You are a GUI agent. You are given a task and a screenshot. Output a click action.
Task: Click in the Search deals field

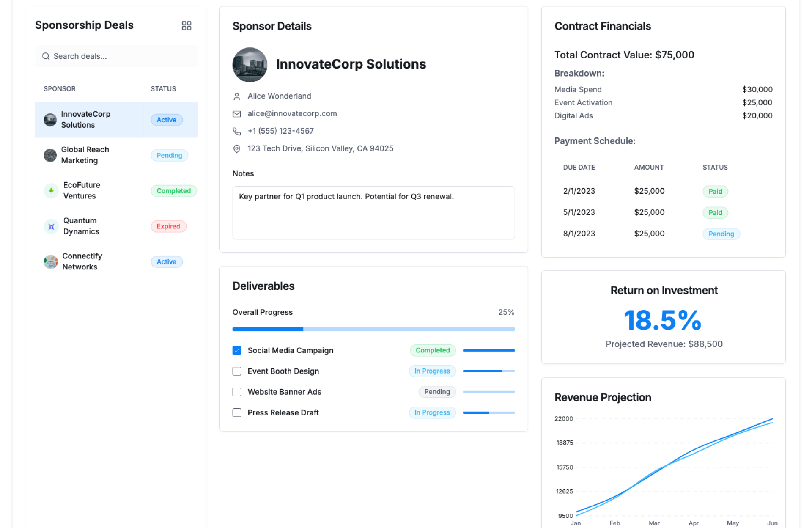click(x=123, y=56)
